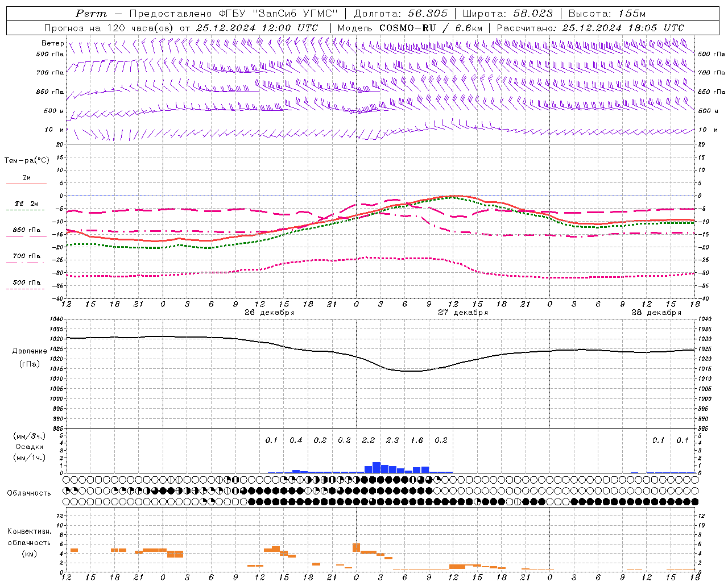Click the "28 декабря" date marker
This screenshot has height=582, width=728.
click(x=656, y=313)
